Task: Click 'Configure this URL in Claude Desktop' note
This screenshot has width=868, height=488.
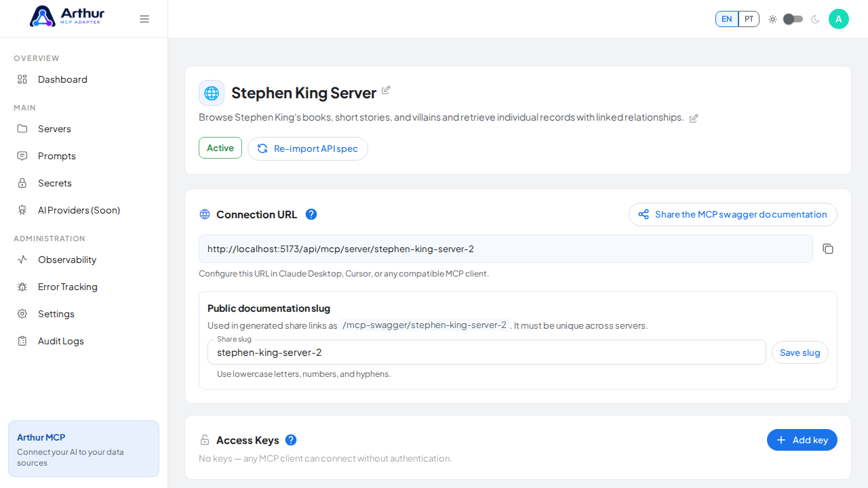Action: 344,274
